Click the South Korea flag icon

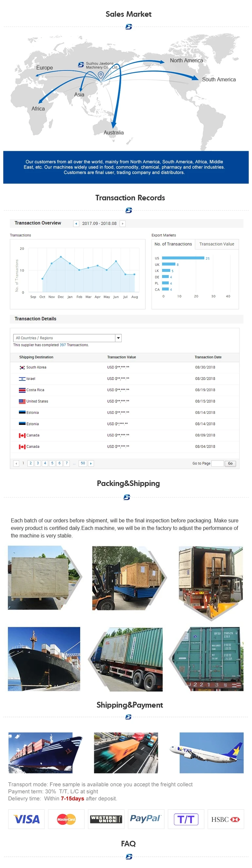22,367
